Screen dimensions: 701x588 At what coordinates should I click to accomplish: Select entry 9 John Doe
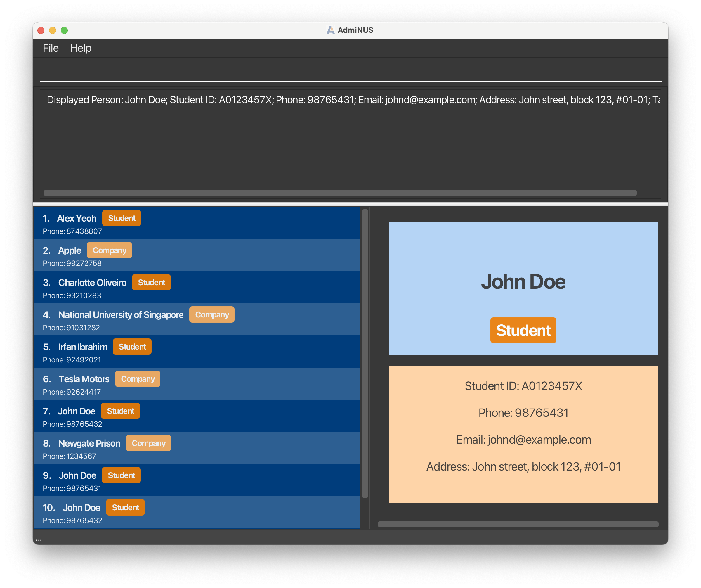pos(77,475)
